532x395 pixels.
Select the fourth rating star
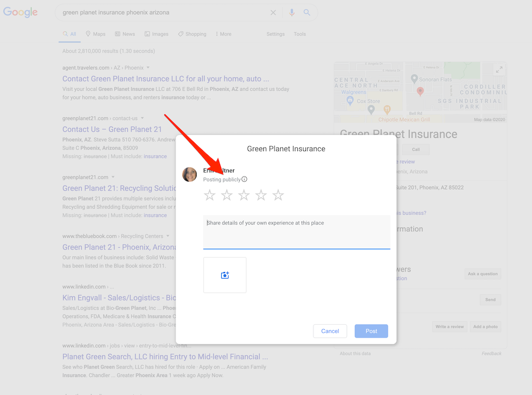(x=261, y=195)
